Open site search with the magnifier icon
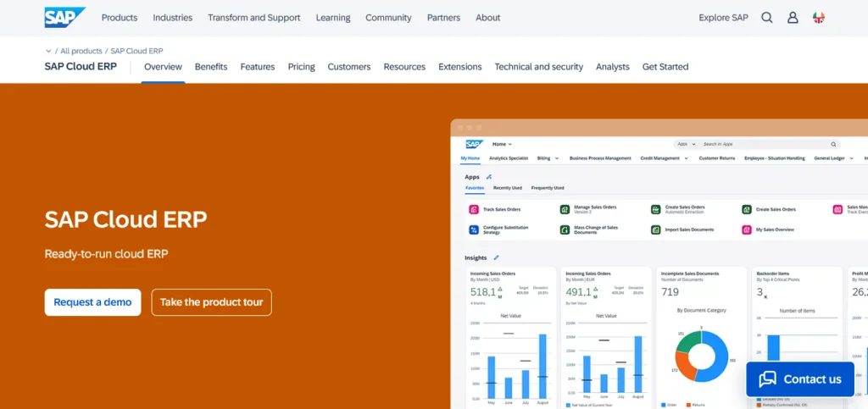This screenshot has height=409, width=868. [x=766, y=18]
